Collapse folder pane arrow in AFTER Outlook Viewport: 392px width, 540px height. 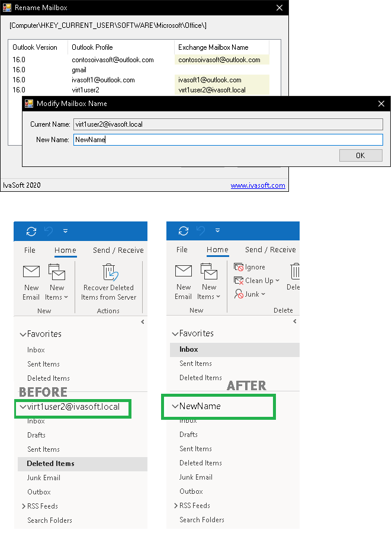pos(295,322)
